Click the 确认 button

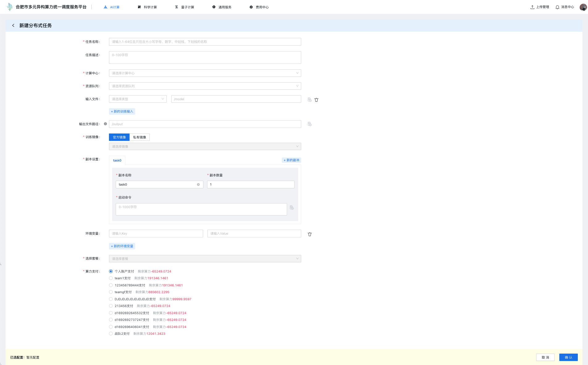click(x=568, y=357)
